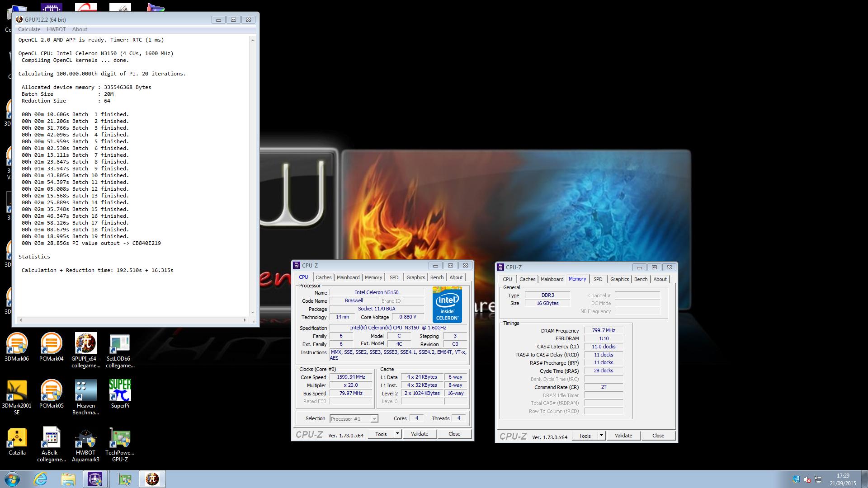
Task: Open TechPowerUp GPU-Z desktop shortcut
Action: [x=120, y=445]
